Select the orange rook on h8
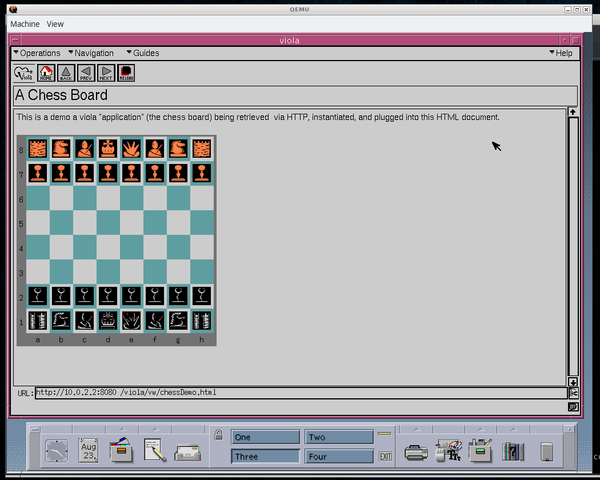 202,149
